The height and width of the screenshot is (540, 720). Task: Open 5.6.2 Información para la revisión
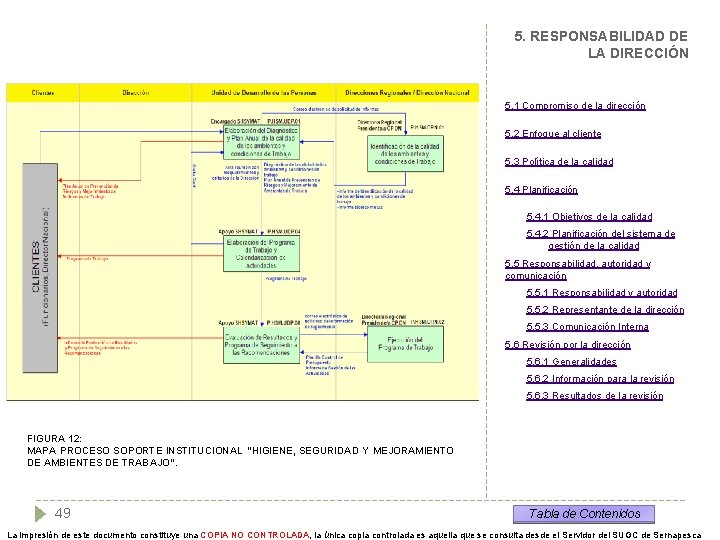click(x=600, y=379)
